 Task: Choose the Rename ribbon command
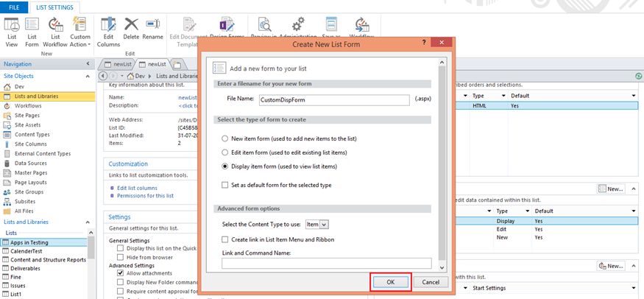[153, 29]
